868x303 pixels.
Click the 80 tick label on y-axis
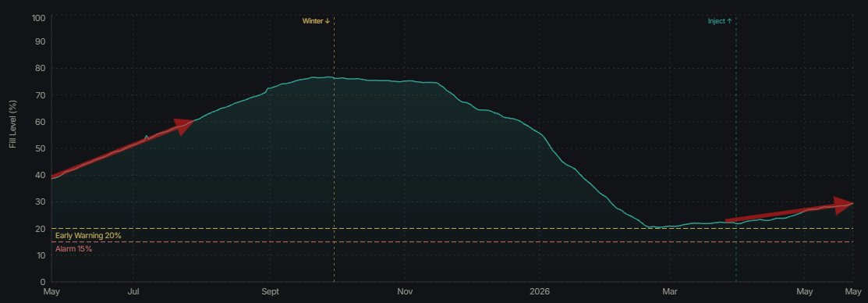tap(41, 68)
